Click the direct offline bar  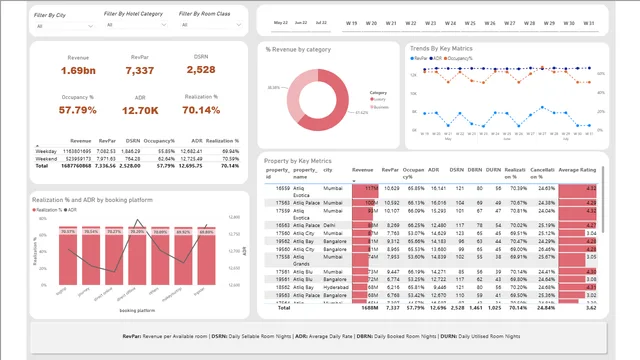pyautogui.click(x=137, y=256)
